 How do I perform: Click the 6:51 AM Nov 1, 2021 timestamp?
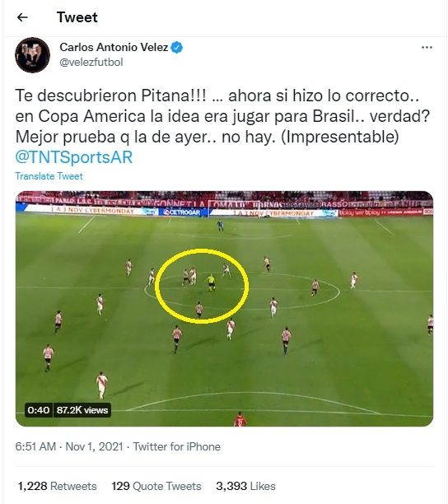point(69,446)
